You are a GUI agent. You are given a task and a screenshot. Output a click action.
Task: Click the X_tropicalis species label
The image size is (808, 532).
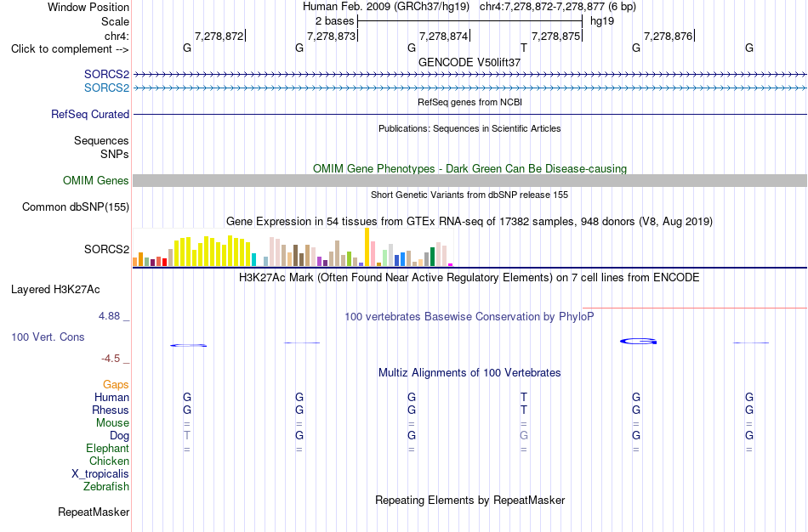coord(100,474)
